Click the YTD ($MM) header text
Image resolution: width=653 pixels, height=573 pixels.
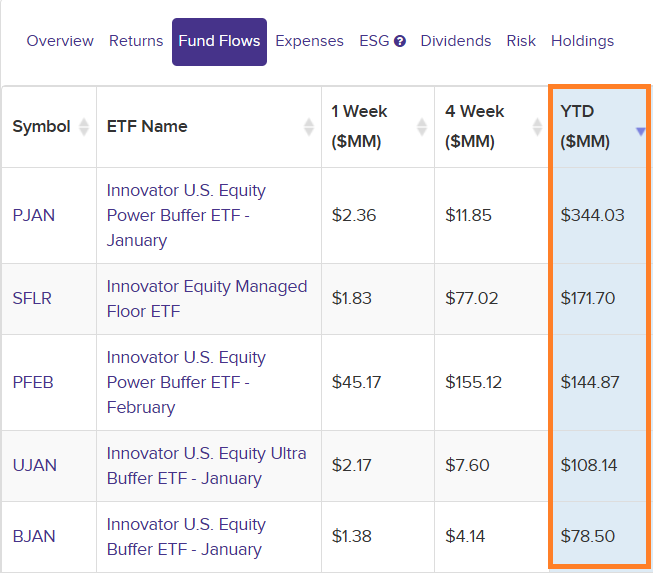(585, 127)
